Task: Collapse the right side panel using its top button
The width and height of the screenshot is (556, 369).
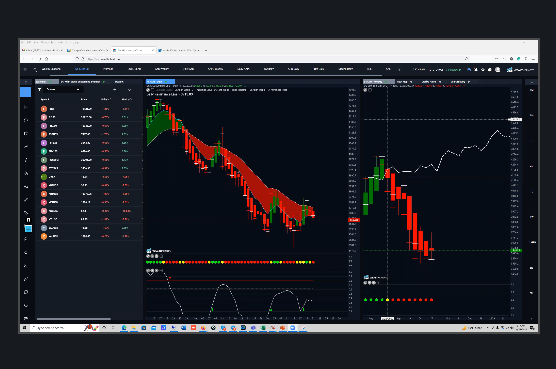Action: click(532, 82)
